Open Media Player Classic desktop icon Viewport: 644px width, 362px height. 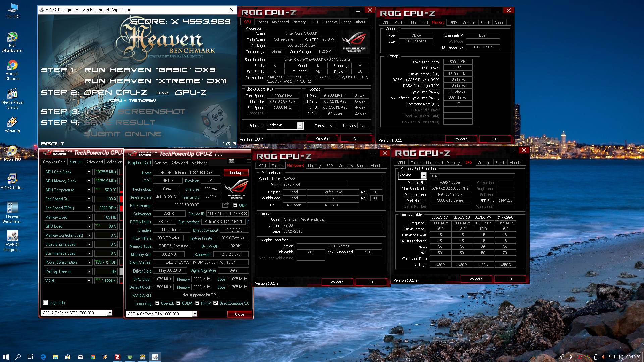12,99
